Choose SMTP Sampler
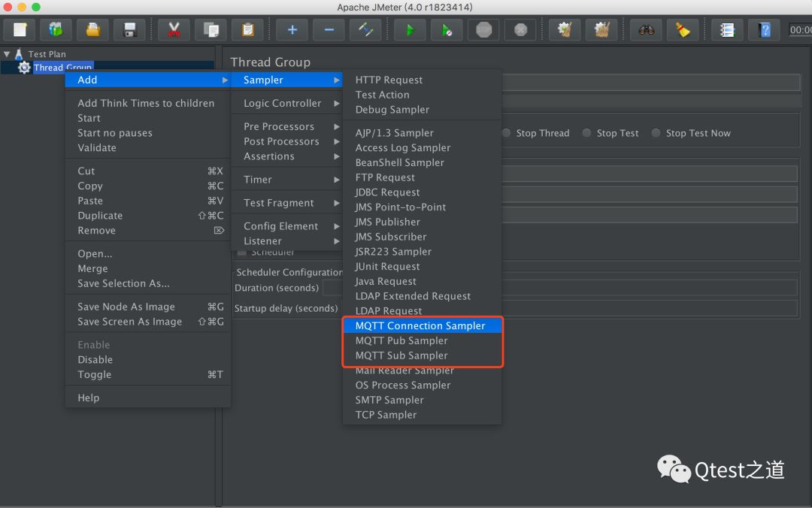This screenshot has height=508, width=812. tap(422, 401)
